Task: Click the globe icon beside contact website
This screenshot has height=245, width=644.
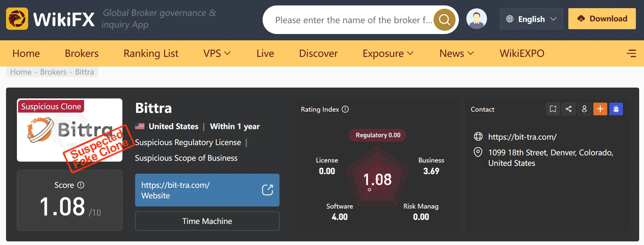Action: [478, 137]
